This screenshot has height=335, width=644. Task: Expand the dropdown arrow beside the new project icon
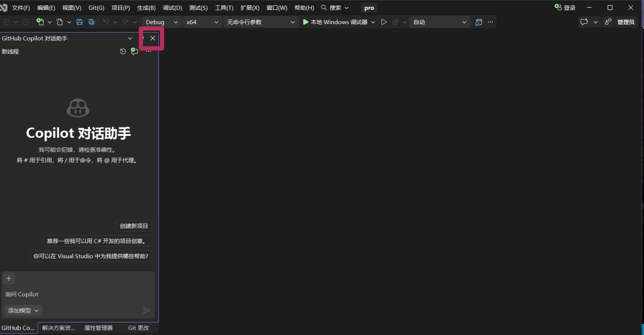pyautogui.click(x=49, y=22)
